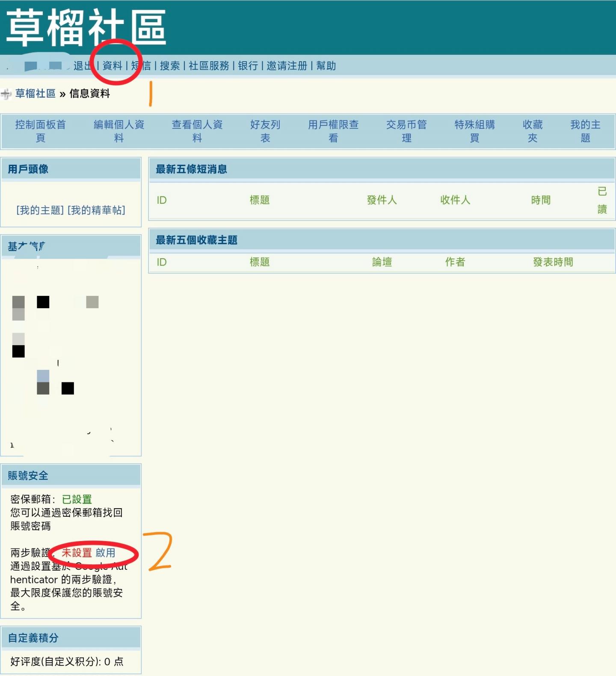Screen dimensions: 616x676
Task: Click the 草榴社區 breadcrumb home icon
Action: tap(6, 94)
